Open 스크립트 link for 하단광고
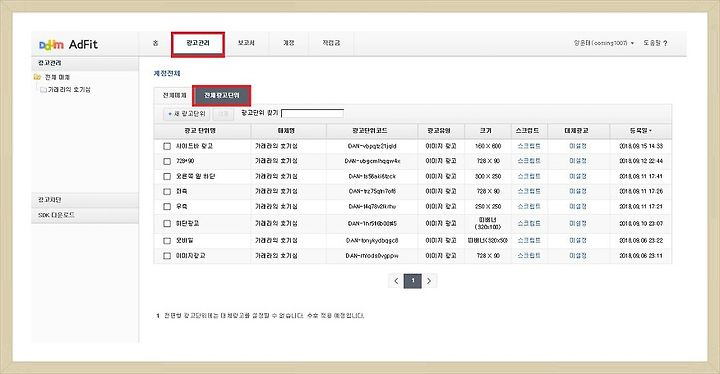The width and height of the screenshot is (720, 374). coord(529,224)
